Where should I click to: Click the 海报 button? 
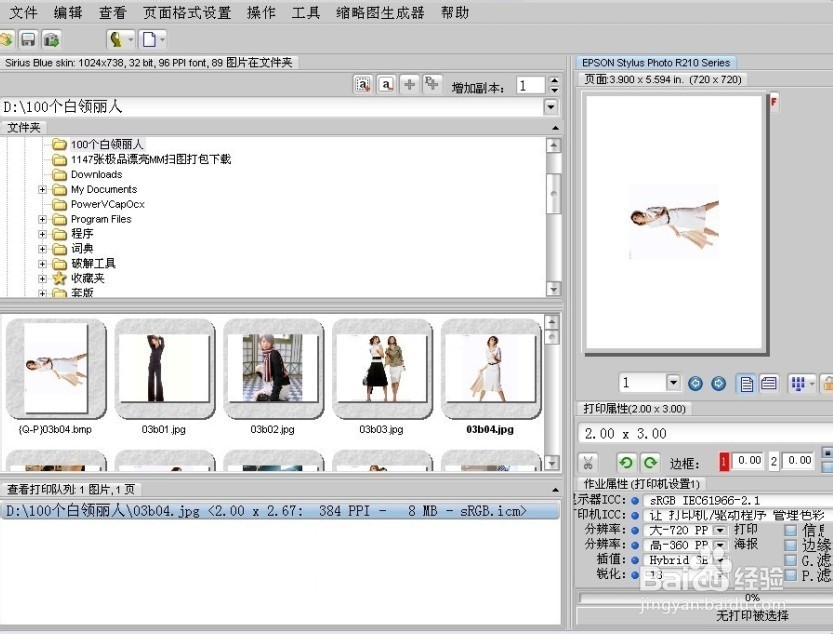748,543
